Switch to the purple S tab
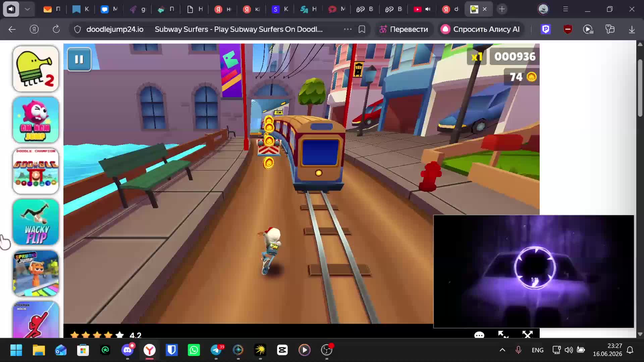This screenshot has width=644, height=362. click(x=280, y=9)
